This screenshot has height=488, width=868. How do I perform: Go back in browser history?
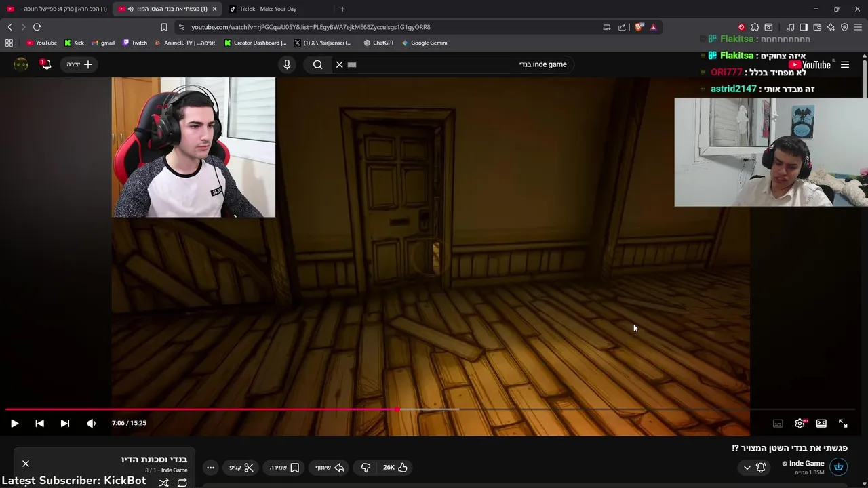(9, 27)
